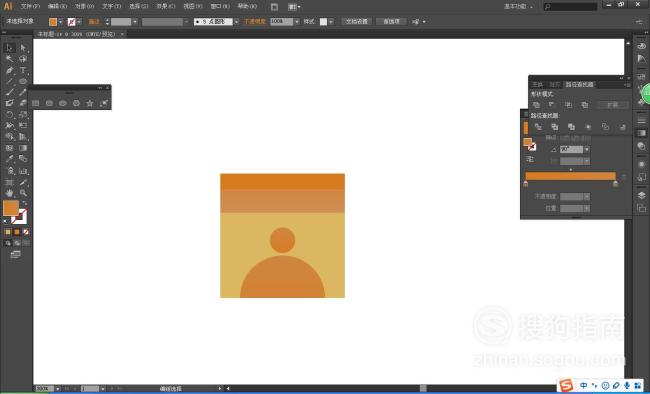Choose Star tool in floating shape panel

coord(90,103)
